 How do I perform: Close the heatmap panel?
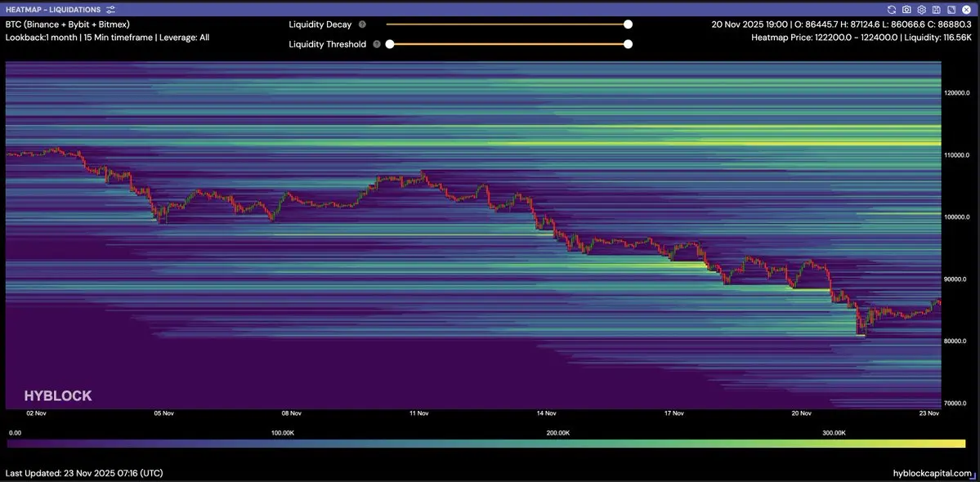point(965,10)
